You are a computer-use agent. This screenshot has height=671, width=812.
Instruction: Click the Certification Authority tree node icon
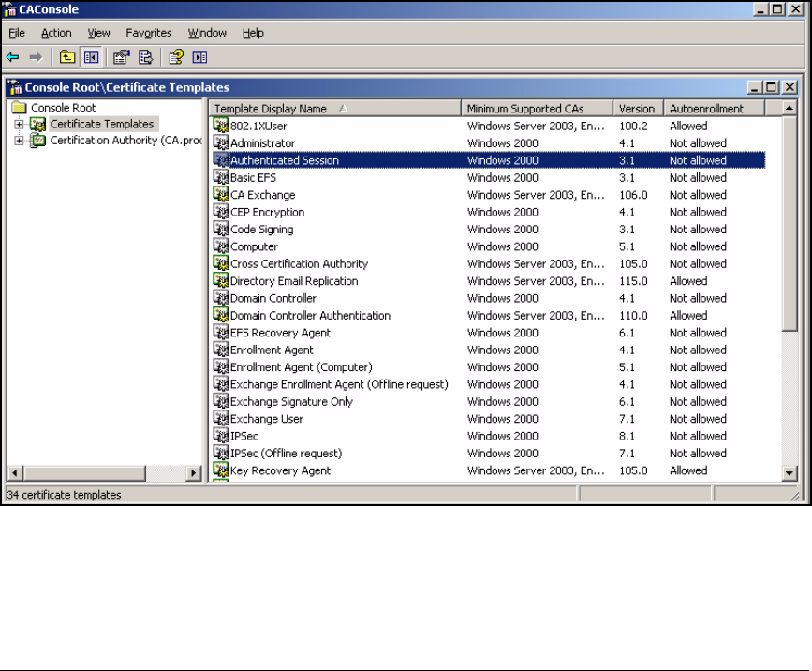(37, 141)
